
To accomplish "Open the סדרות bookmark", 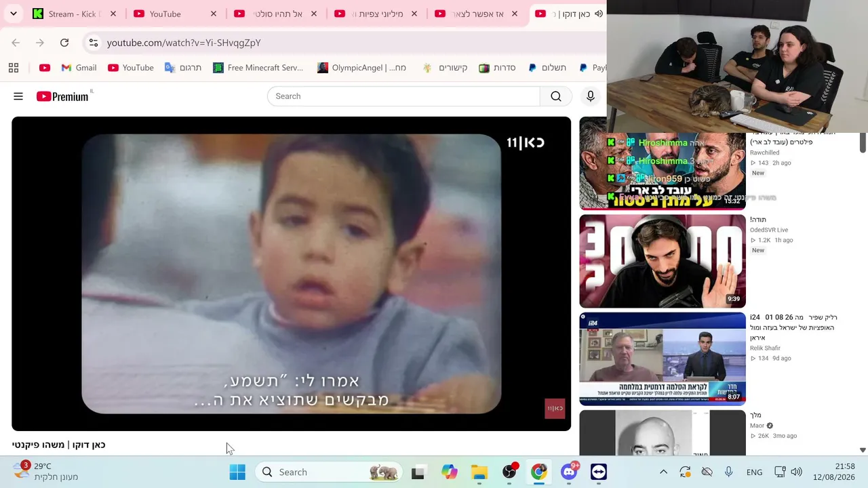I will tap(497, 68).
